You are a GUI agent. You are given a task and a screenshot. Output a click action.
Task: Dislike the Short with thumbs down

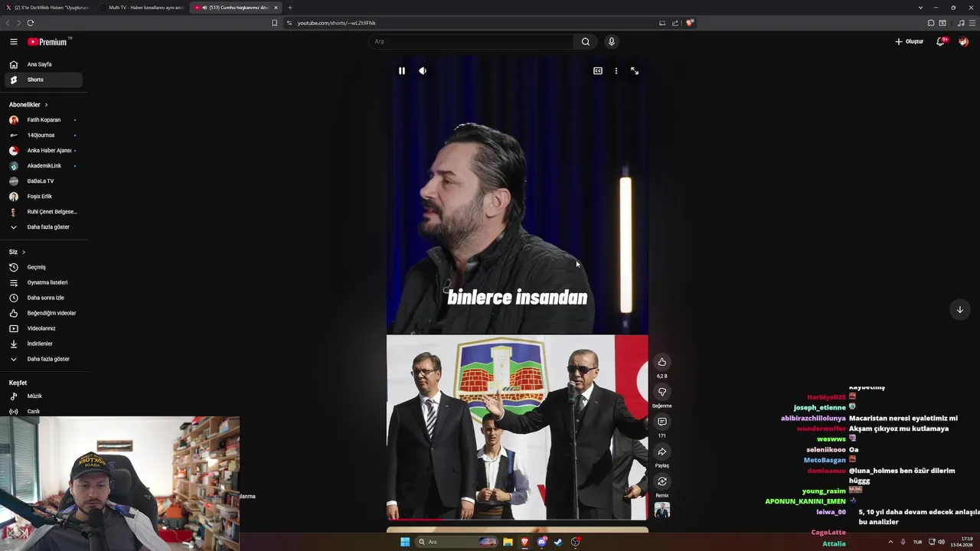(x=662, y=392)
